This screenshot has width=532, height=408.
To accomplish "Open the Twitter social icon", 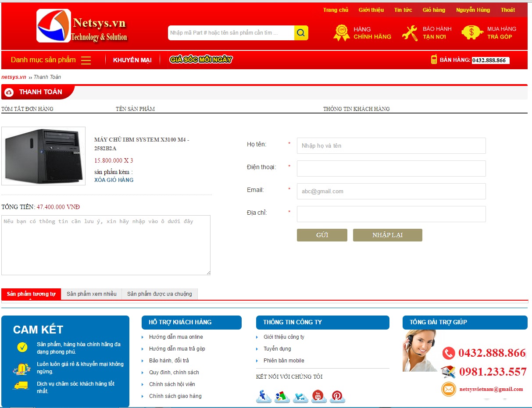I will pyautogui.click(x=300, y=396).
